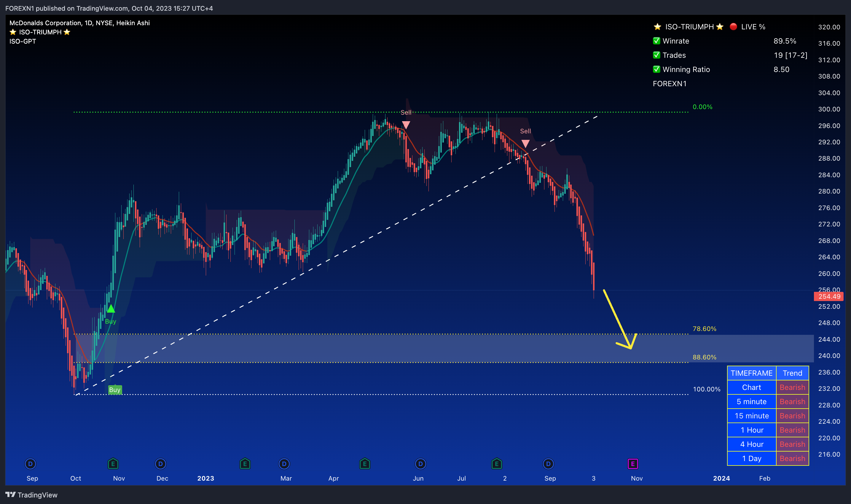Click the dividend marker above Sep 2023

click(x=548, y=464)
